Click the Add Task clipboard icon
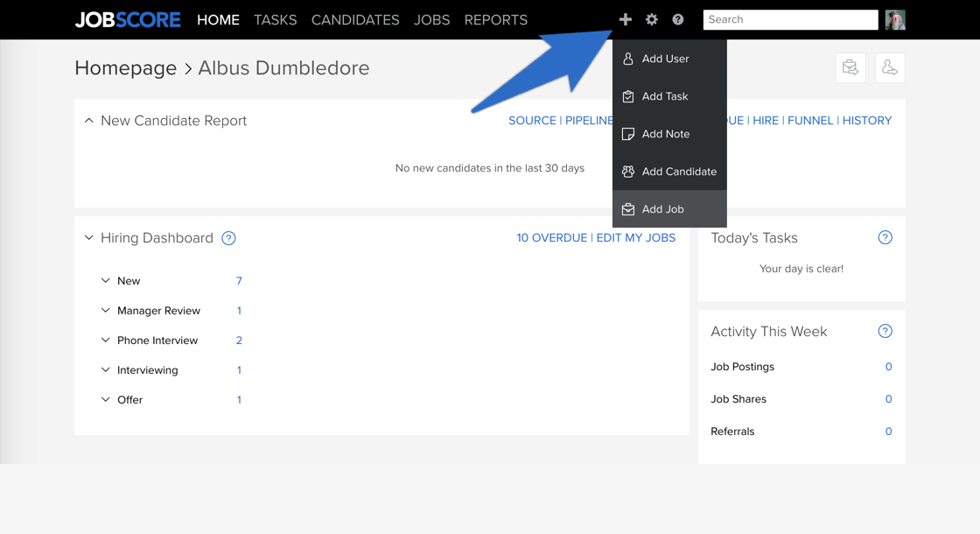 click(628, 96)
